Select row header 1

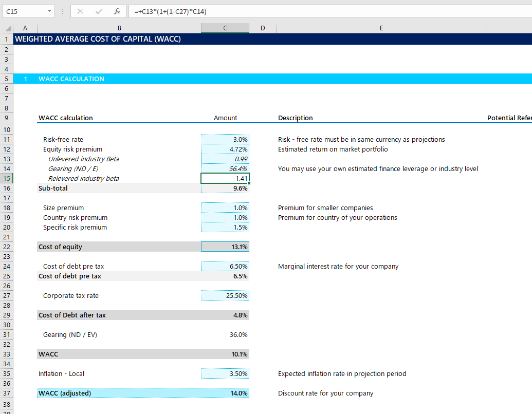pyautogui.click(x=6, y=39)
